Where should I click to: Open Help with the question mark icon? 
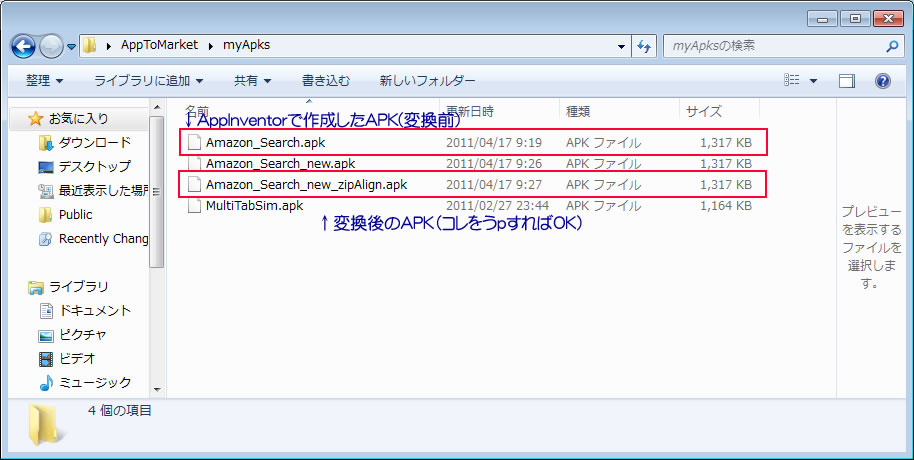point(883,81)
